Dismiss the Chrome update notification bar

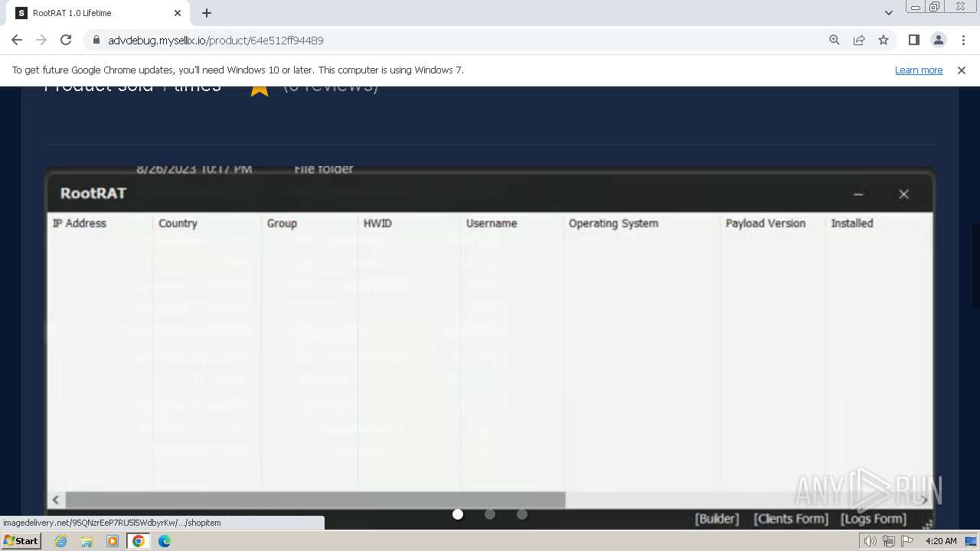click(x=962, y=70)
